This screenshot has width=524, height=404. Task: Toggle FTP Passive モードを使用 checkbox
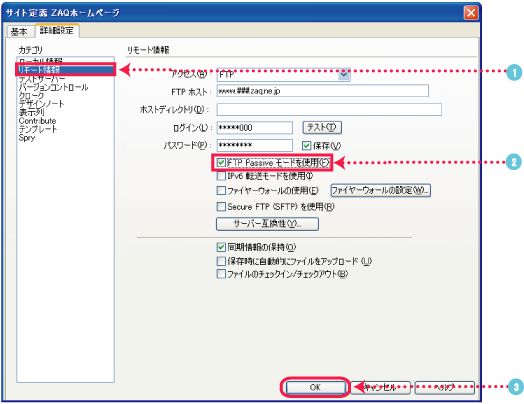[221, 163]
